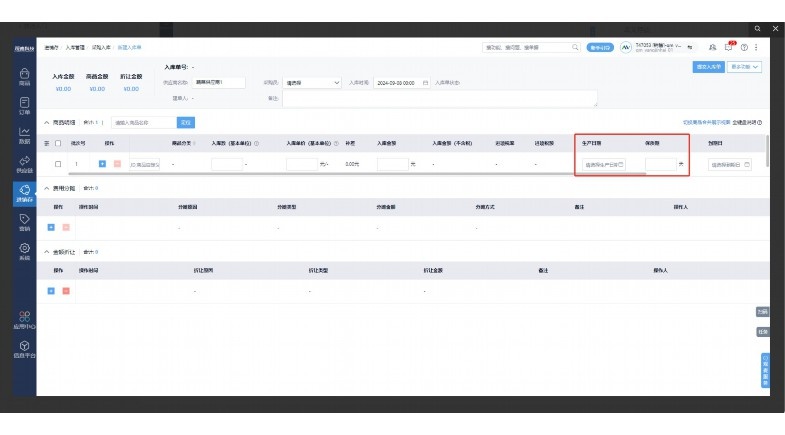Screen dimensions: 785x435
Task: Focus the product name search input in 商品明细
Action: (144, 123)
